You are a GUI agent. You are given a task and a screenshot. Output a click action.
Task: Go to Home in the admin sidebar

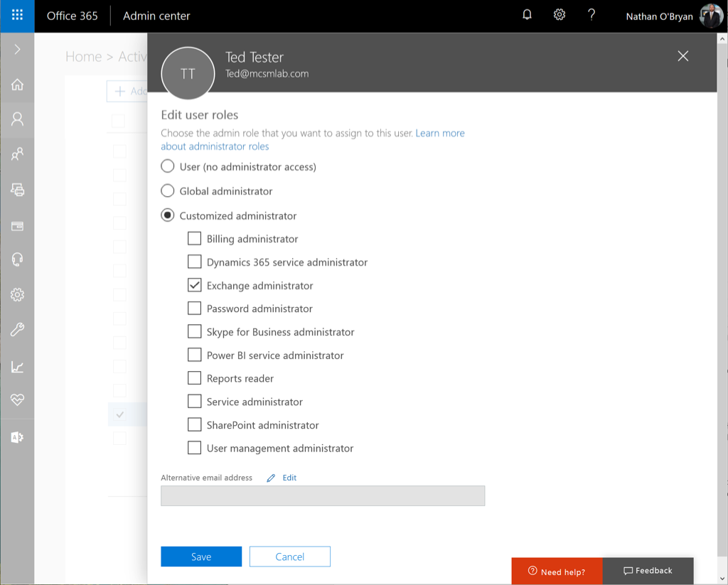(x=16, y=83)
